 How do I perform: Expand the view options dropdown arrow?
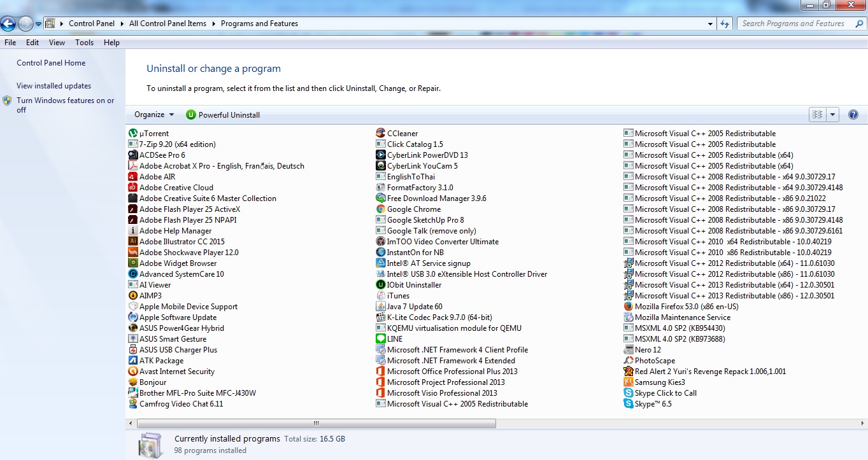[x=833, y=115]
